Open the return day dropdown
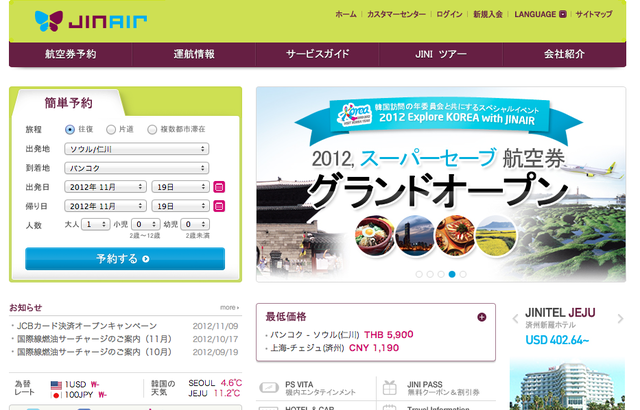The height and width of the screenshot is (410, 640). 180,206
